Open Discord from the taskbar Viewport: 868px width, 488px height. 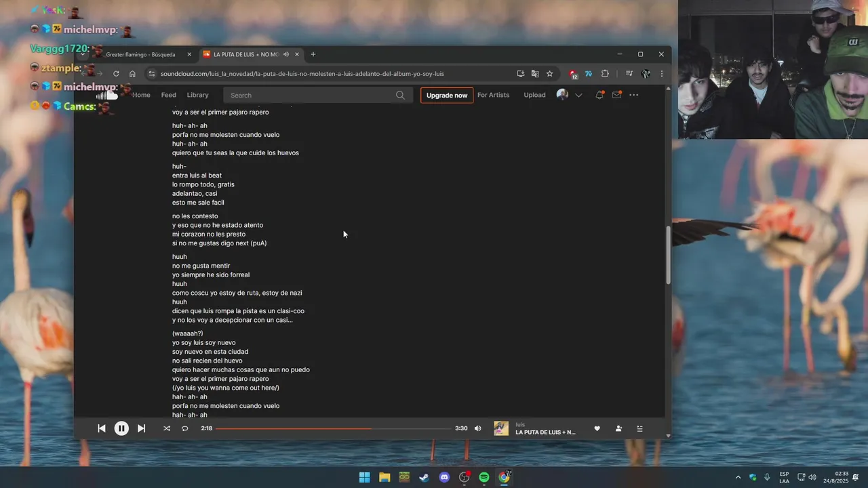[444, 477]
